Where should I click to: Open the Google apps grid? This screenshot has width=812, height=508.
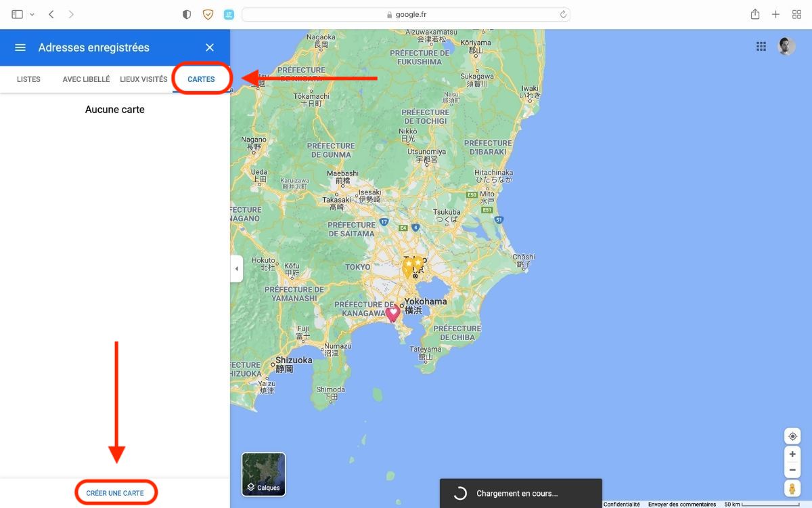click(761, 46)
